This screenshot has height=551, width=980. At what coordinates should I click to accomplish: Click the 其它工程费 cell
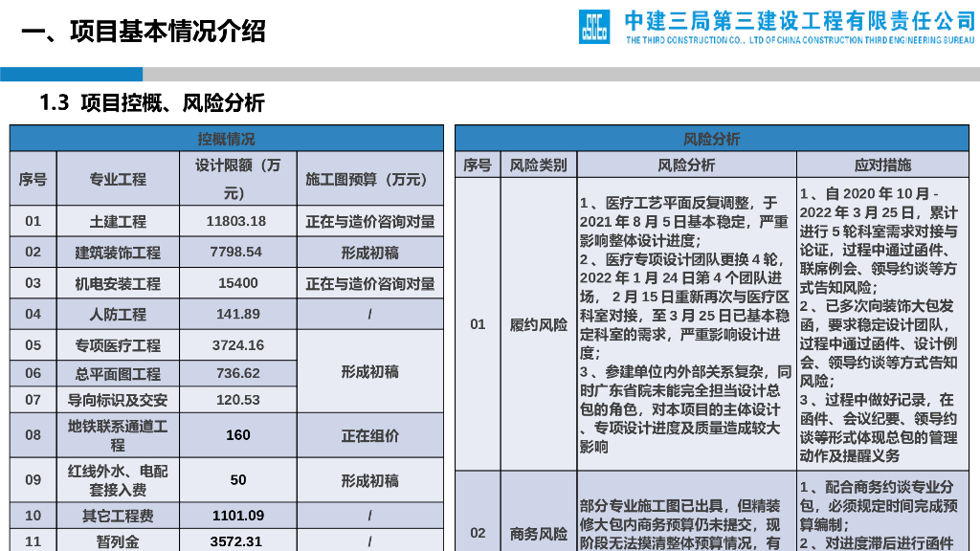pyautogui.click(x=118, y=516)
